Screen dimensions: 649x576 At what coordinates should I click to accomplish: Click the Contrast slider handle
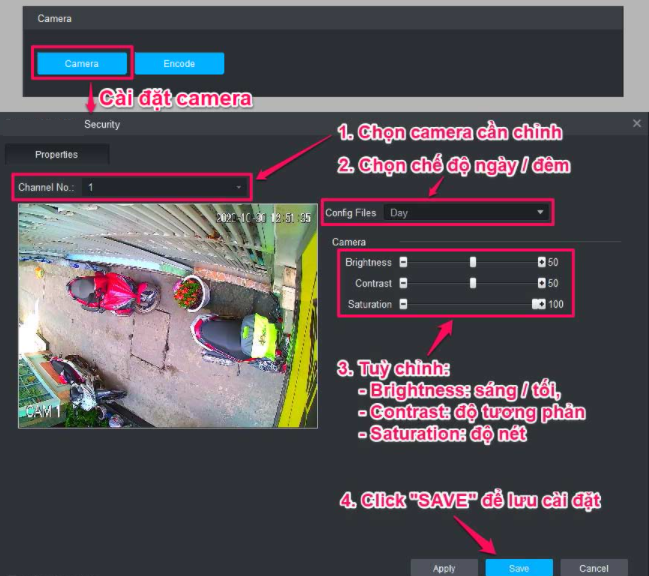[x=473, y=283]
